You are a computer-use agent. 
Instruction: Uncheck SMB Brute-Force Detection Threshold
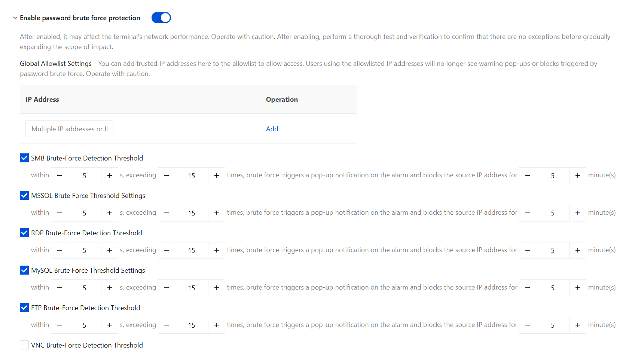coord(24,158)
